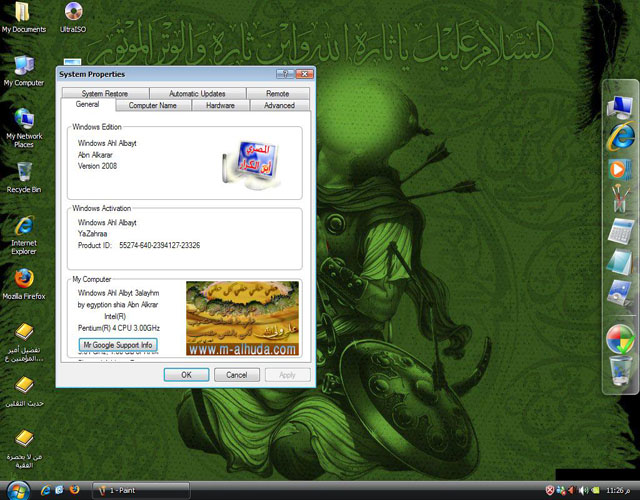Click Mr Google Support Info button
This screenshot has width=640, height=500.
[x=118, y=345]
